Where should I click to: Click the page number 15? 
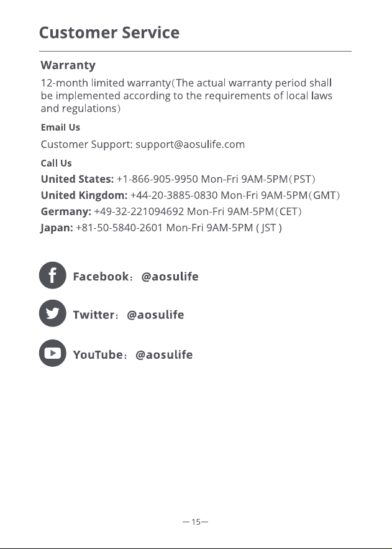point(196,522)
